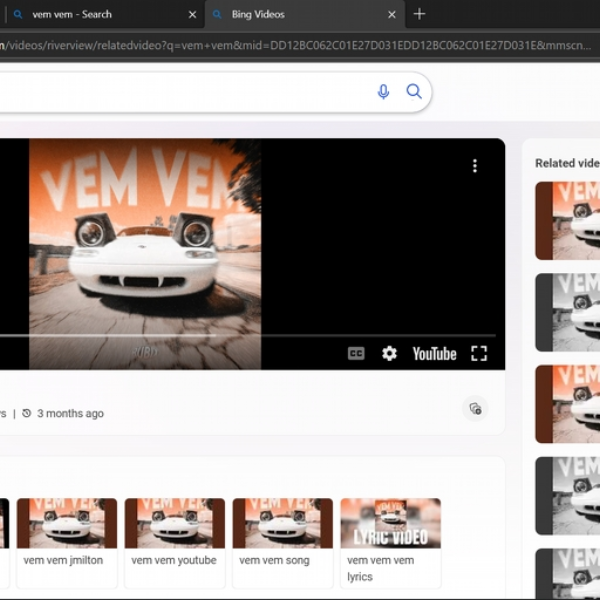The image size is (600, 600).
Task: Click the YouTube logo in player
Action: click(434, 354)
